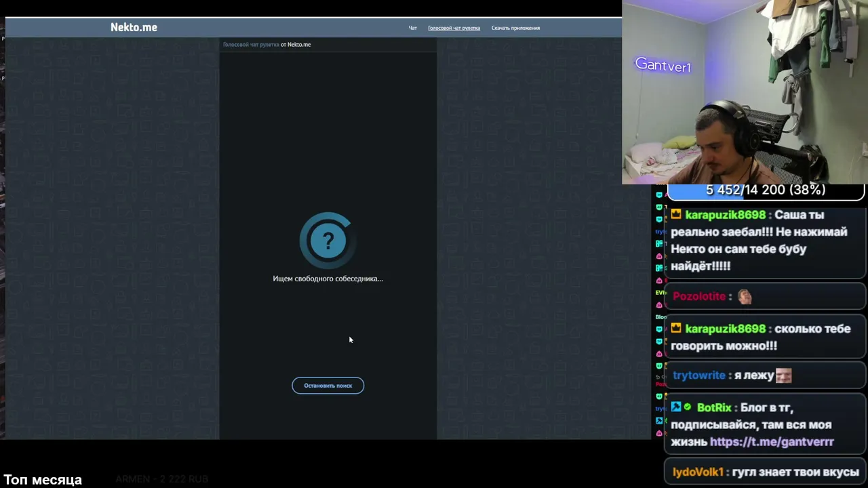Click the crown badge beside the Не нажимай Некто message

676,215
